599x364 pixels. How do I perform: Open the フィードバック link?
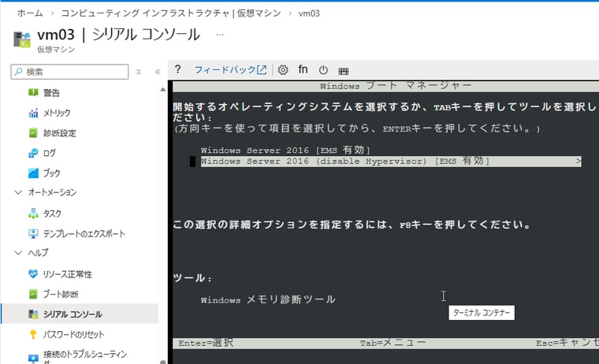pos(230,70)
